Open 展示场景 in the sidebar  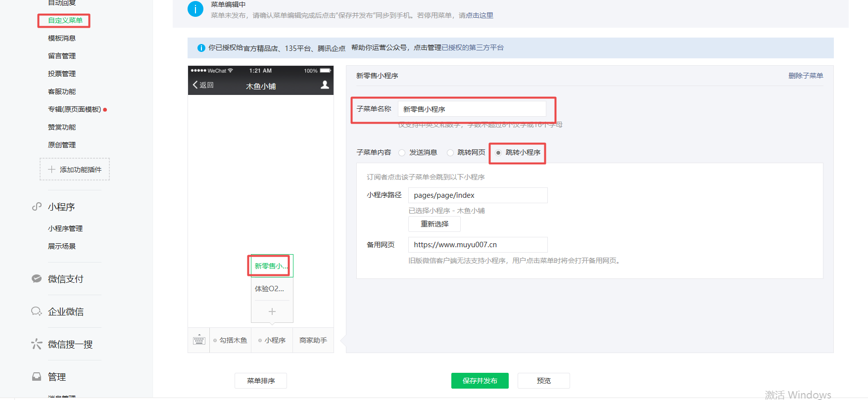tap(62, 246)
